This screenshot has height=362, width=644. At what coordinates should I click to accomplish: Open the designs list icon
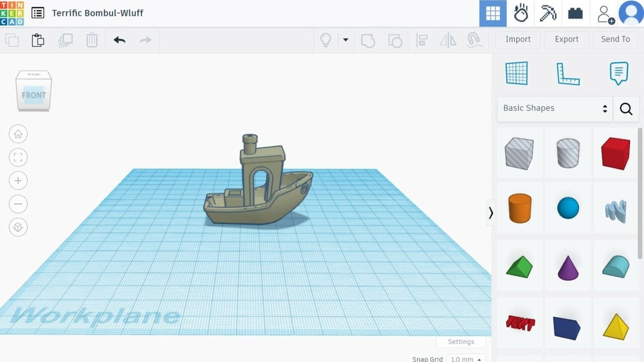[38, 13]
